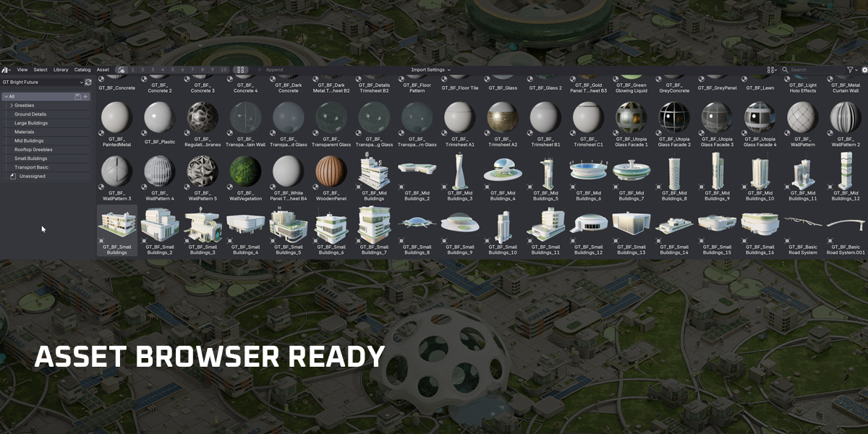Viewport: 868px width, 434px height.
Task: Select GT_BF_PaintedMetal material sphere
Action: coord(116,116)
